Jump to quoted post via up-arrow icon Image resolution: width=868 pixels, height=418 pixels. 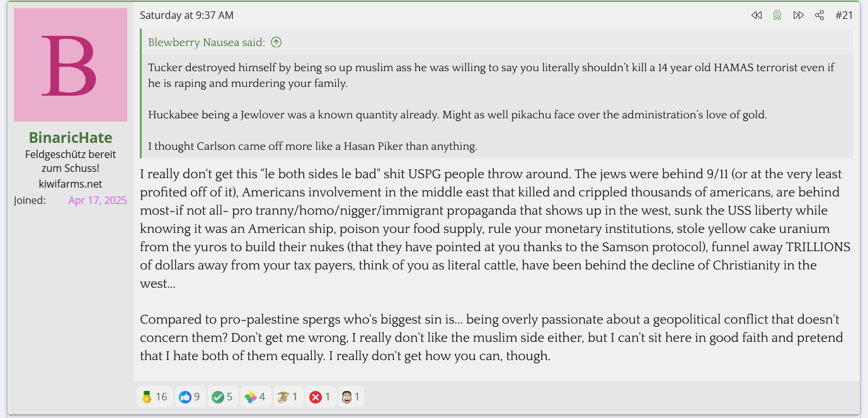(x=276, y=42)
